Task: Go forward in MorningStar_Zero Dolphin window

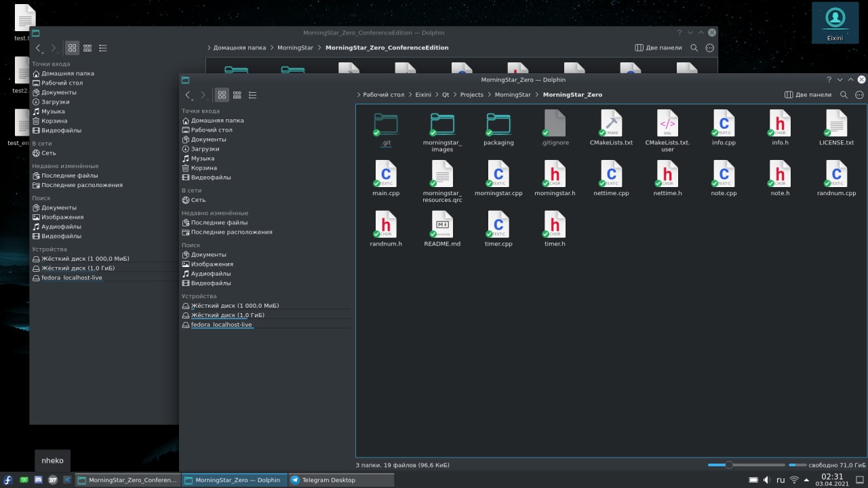Action: 203,95
